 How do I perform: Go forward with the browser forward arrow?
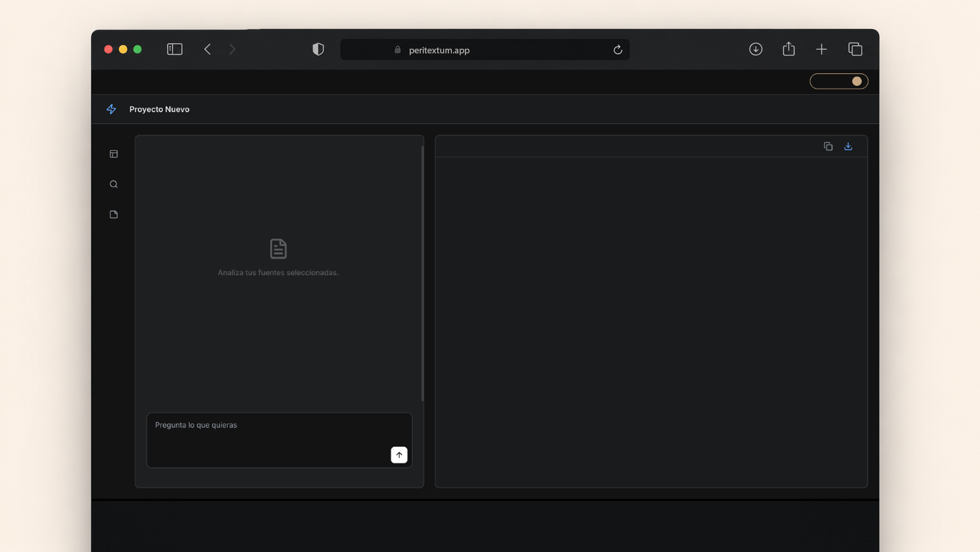tap(233, 49)
